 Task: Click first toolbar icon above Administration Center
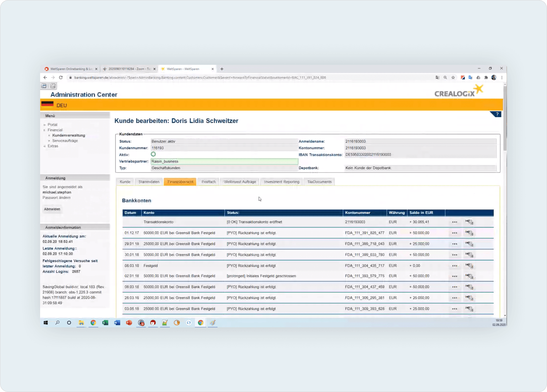[44, 86]
